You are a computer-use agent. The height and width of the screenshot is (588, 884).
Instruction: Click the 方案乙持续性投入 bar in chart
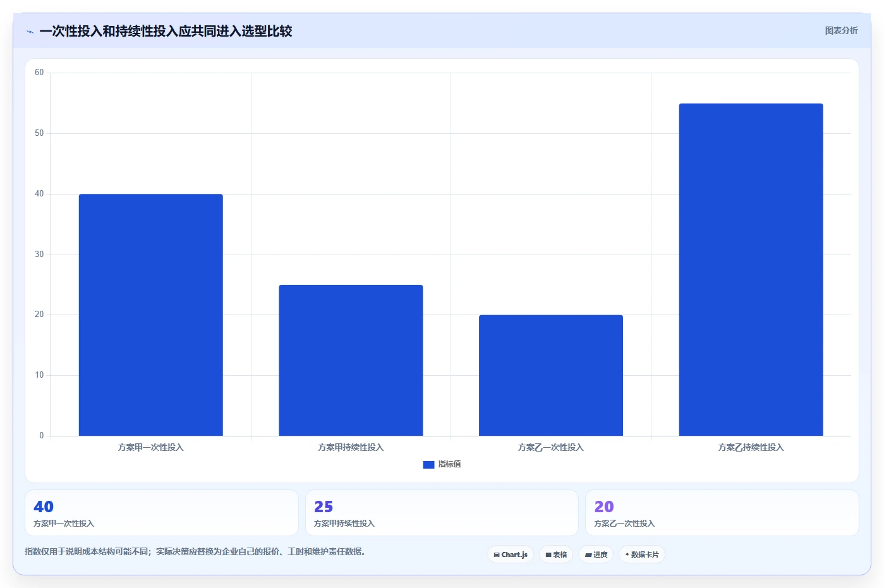tap(751, 270)
